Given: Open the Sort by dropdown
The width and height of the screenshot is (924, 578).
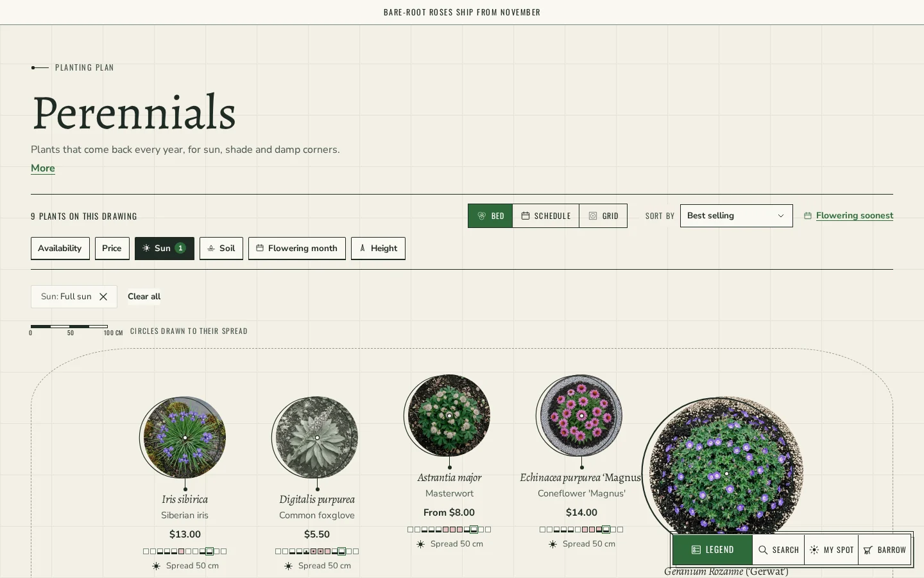Looking at the screenshot, I should tap(737, 216).
